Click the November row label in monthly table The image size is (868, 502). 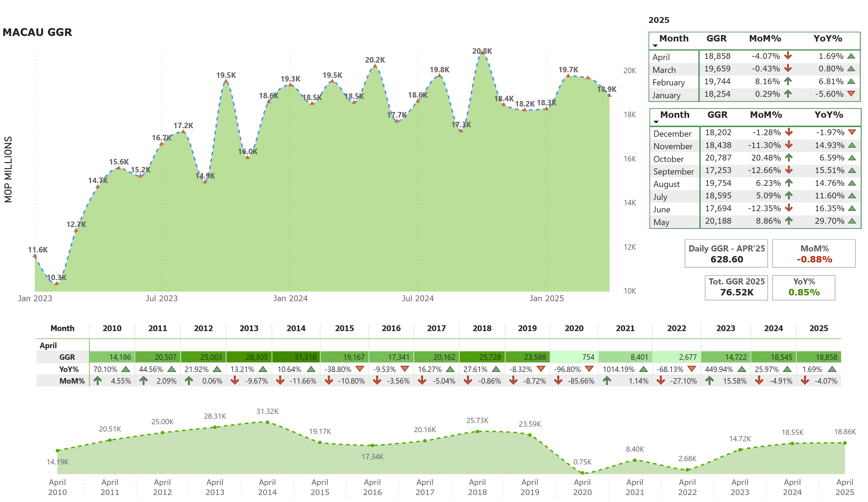673,146
